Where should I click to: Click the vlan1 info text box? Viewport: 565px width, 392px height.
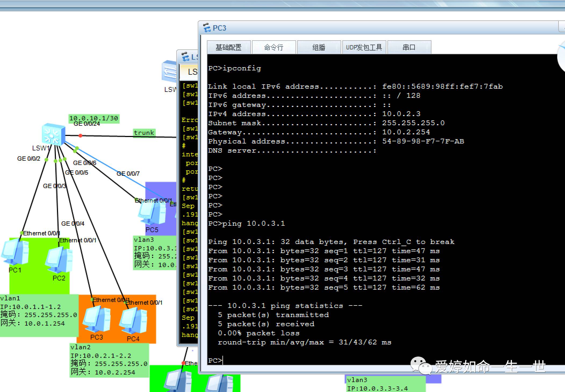(39, 315)
